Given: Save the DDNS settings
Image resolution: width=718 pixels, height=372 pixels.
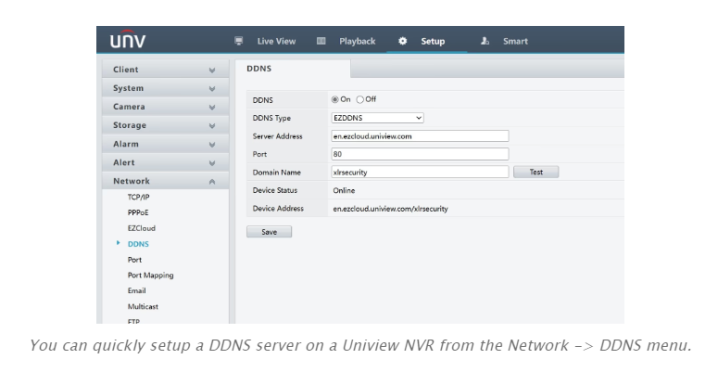Looking at the screenshot, I should click(x=269, y=232).
